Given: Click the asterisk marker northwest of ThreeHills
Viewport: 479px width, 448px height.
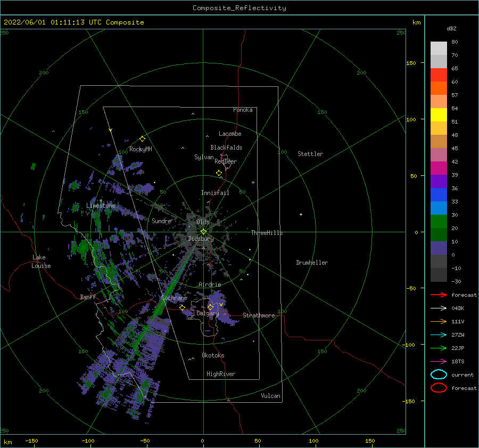Looking at the screenshot, I should (x=253, y=183).
